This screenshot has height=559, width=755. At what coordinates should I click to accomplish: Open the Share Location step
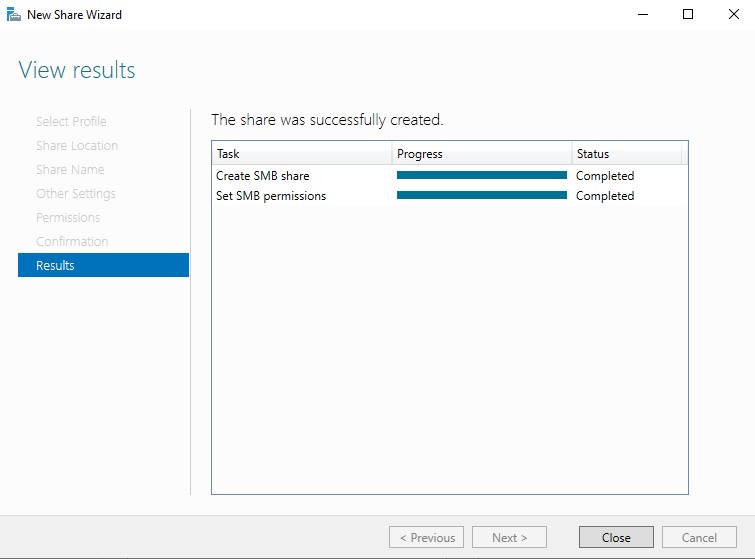coord(77,145)
